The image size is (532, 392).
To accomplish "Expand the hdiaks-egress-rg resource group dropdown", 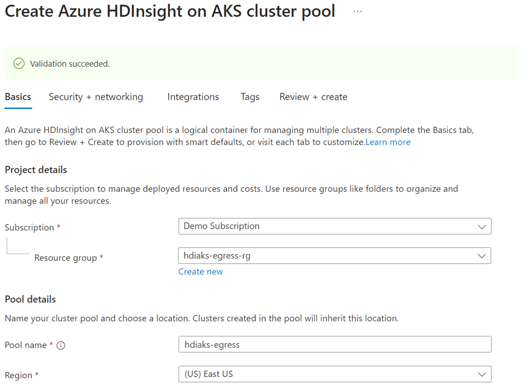I will pyautogui.click(x=335, y=256).
